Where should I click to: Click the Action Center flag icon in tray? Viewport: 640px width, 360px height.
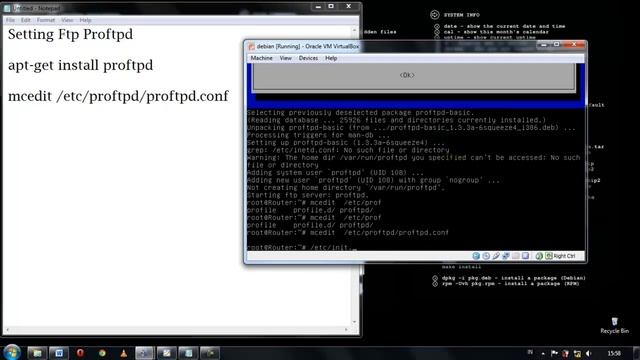pyautogui.click(x=554, y=353)
